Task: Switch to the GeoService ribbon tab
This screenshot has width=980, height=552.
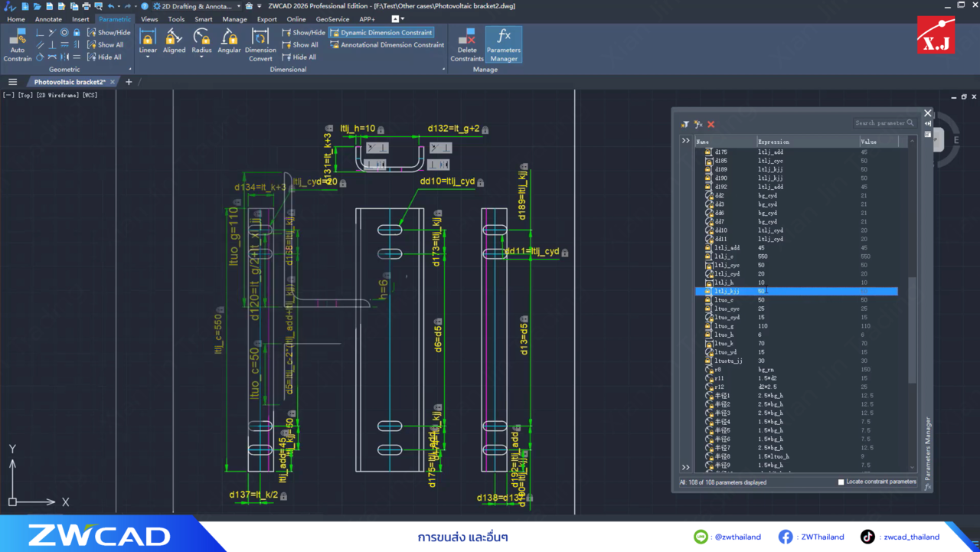Action: point(332,19)
